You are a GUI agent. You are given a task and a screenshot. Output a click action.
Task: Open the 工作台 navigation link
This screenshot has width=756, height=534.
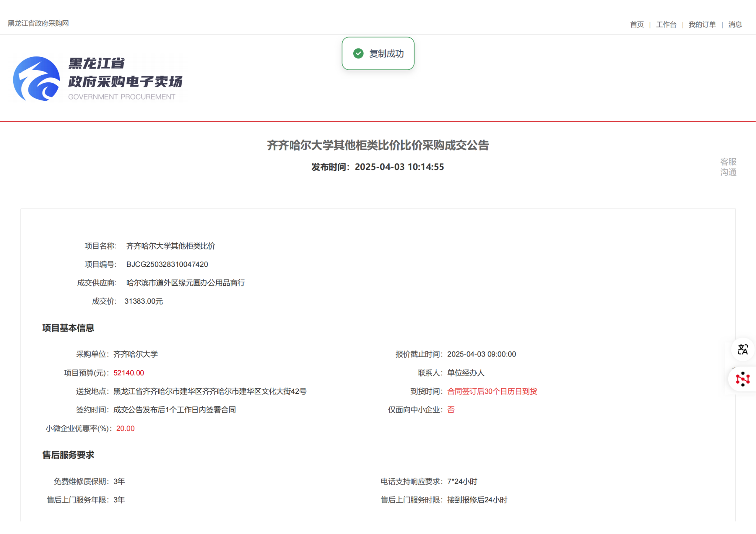(666, 24)
